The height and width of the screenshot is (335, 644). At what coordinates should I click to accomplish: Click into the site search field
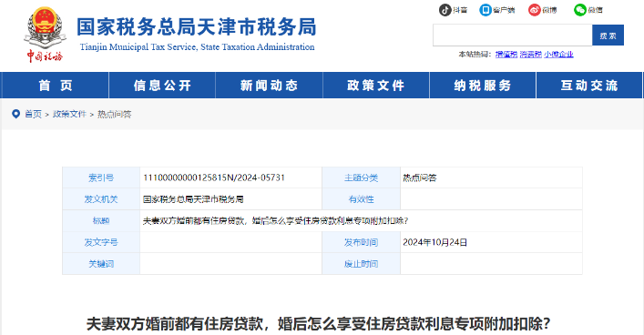point(512,35)
